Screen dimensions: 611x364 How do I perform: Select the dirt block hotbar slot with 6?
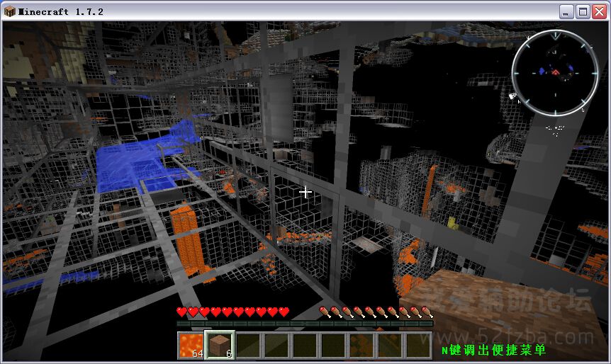tap(220, 345)
